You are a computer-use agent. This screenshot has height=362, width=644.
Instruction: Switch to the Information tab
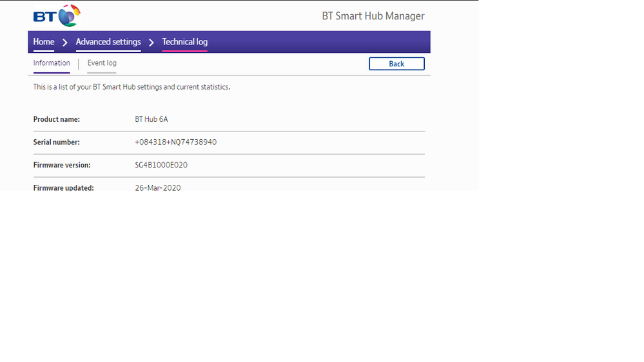point(52,63)
